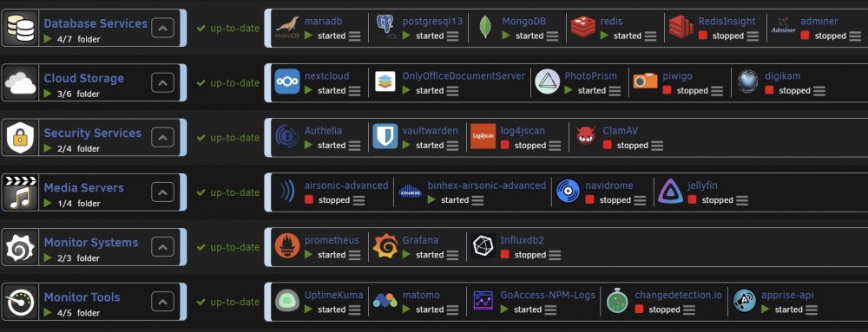
Task: Open the Grafana hamburger menu
Action: click(x=452, y=255)
